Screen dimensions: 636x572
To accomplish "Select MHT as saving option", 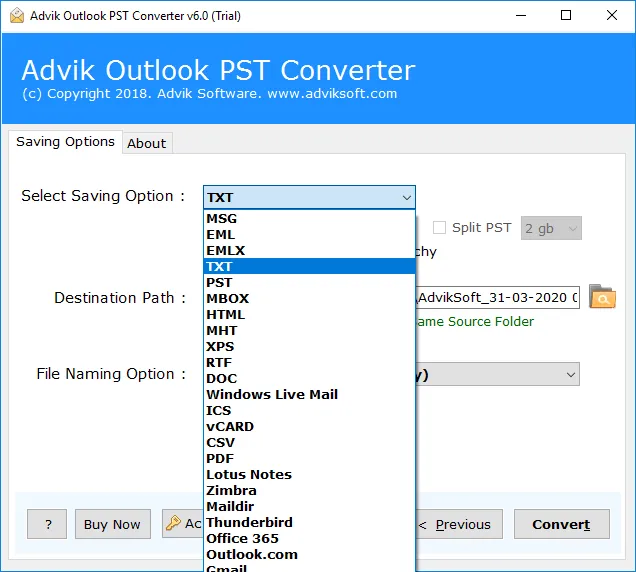I will click(309, 330).
